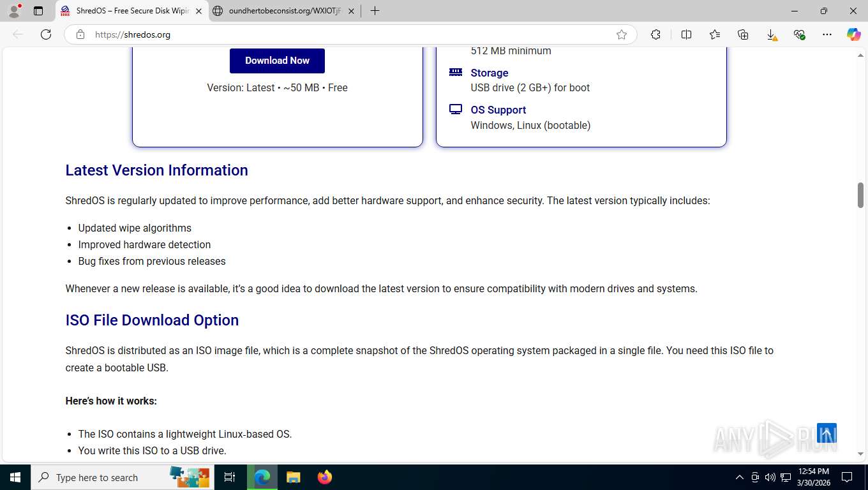Open the volume control in tray
The image size is (868, 490).
[770, 477]
